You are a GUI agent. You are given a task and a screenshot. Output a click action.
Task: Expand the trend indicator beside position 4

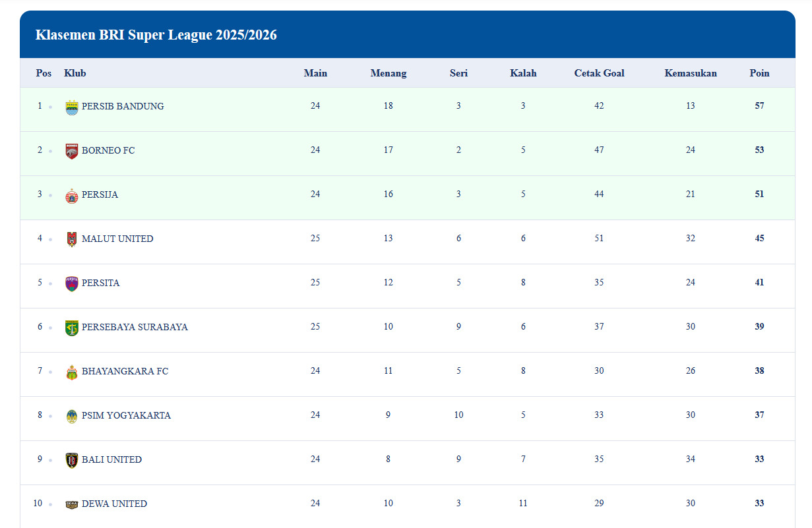(x=49, y=239)
